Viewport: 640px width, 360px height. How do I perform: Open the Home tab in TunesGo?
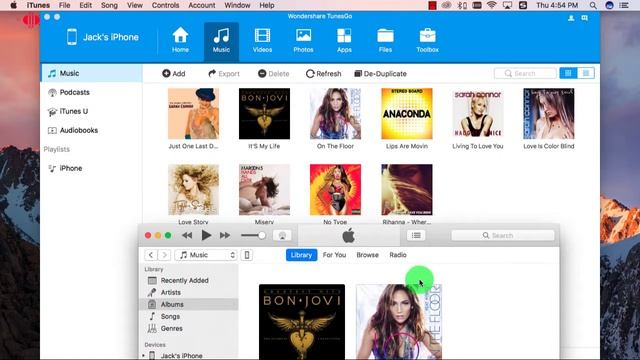pyautogui.click(x=180, y=40)
